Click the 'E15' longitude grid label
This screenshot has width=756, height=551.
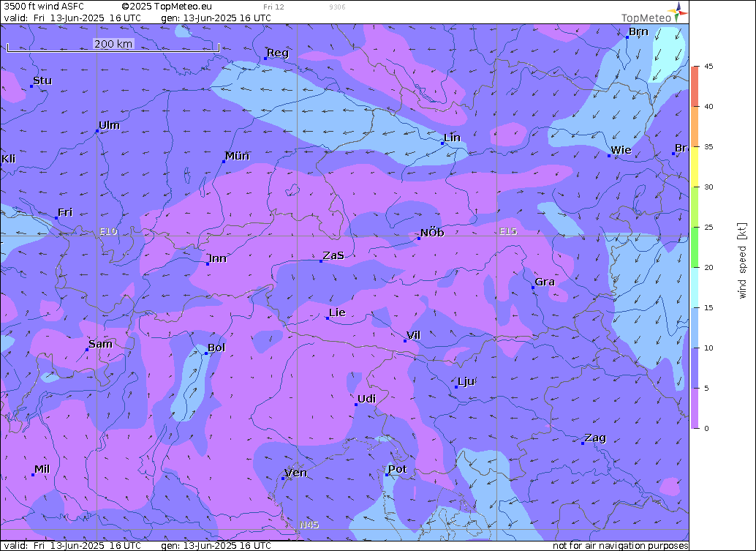click(508, 231)
